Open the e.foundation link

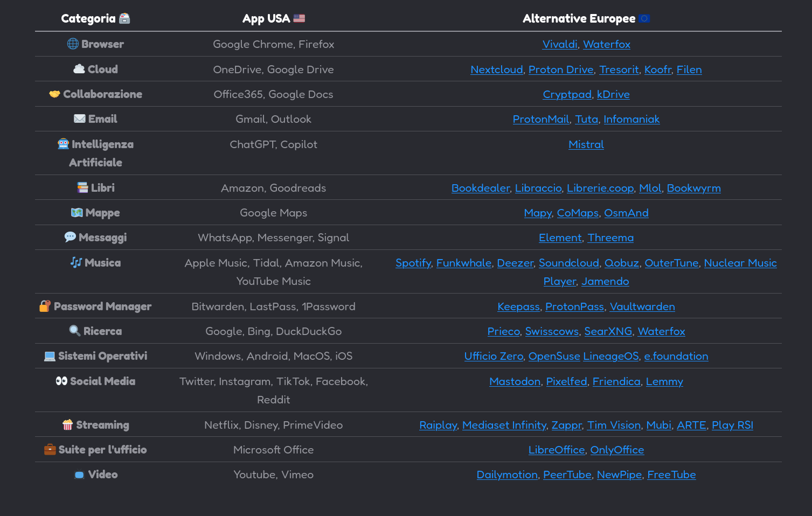(676, 356)
